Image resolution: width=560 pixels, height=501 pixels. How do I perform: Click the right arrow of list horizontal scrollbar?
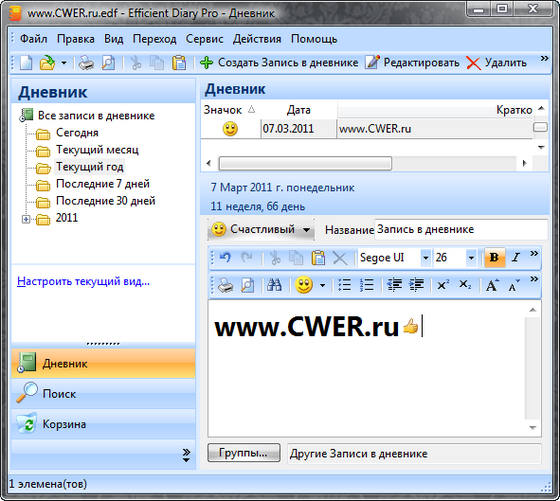coord(524,164)
